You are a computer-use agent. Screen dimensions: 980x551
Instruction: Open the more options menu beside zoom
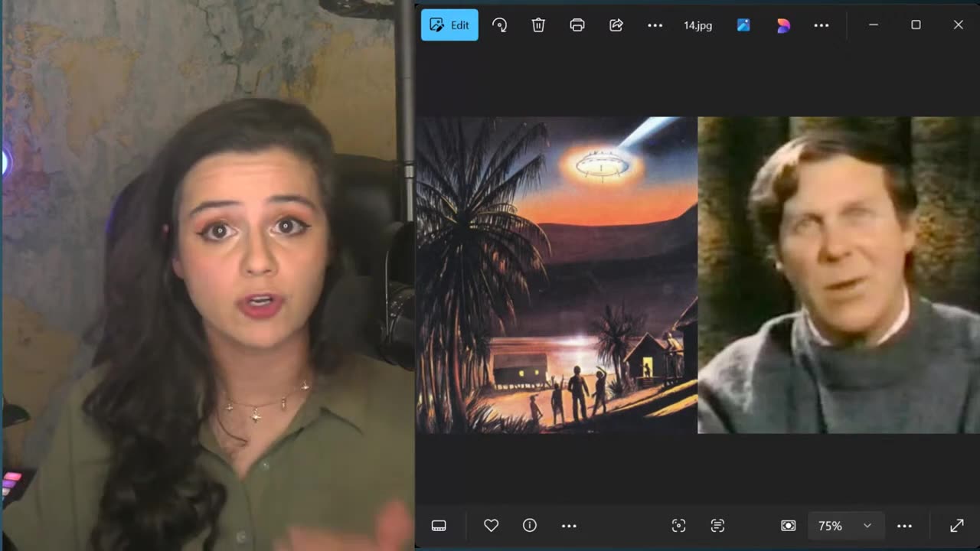[904, 526]
